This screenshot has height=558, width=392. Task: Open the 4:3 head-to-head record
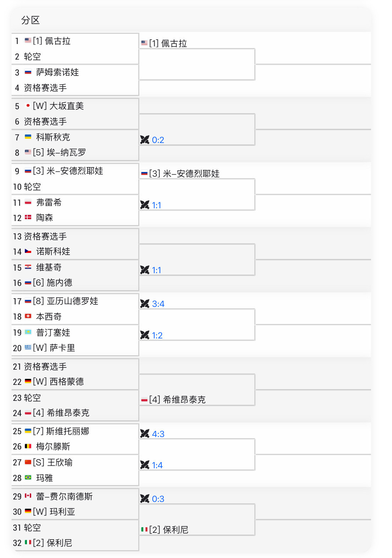click(x=158, y=433)
